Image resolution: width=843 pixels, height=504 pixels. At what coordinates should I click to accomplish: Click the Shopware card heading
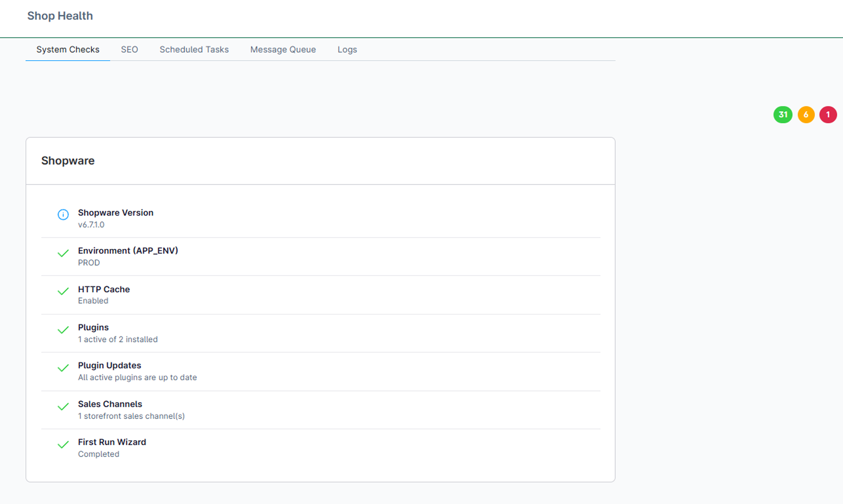(68, 161)
